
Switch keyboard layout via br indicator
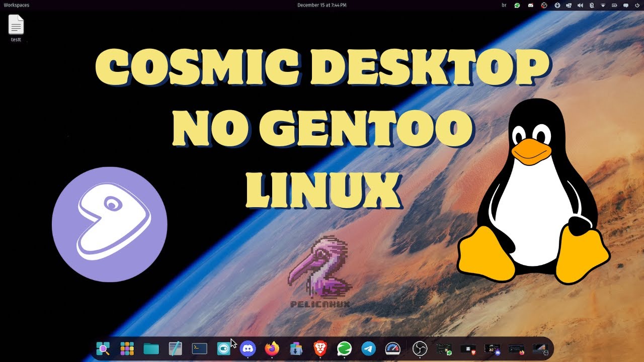click(x=504, y=5)
